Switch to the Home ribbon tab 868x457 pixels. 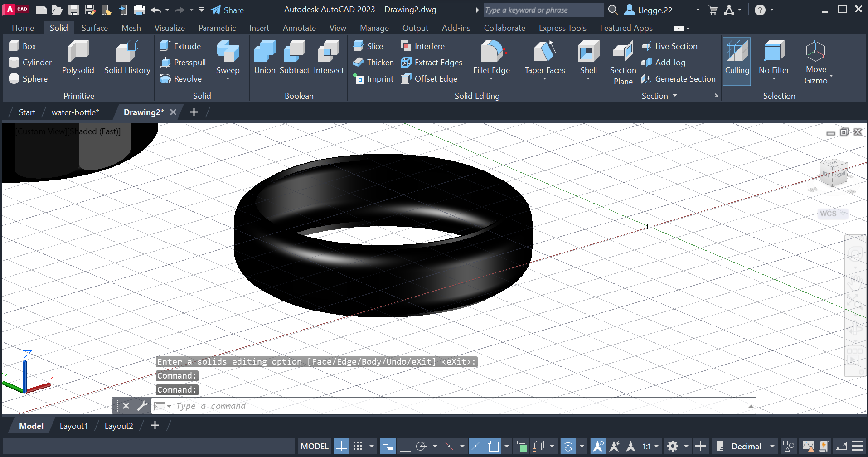point(23,28)
